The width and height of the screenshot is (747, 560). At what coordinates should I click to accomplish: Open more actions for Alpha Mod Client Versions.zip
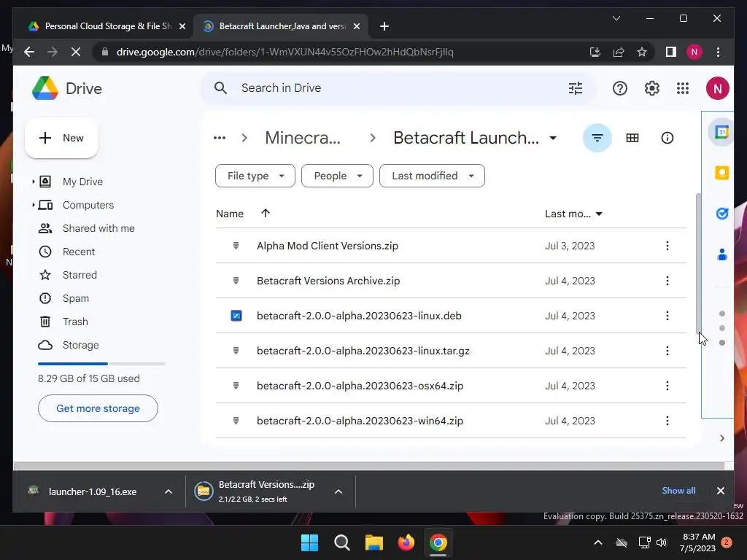pos(667,246)
